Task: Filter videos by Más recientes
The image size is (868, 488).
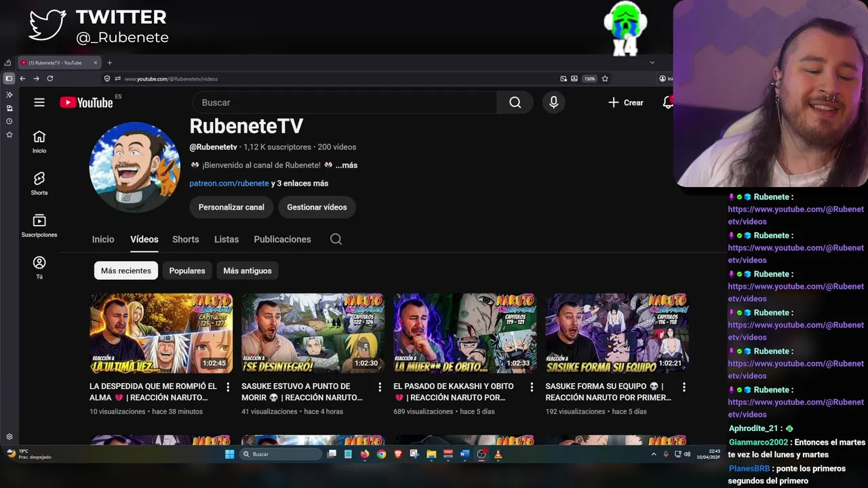Action: click(126, 270)
